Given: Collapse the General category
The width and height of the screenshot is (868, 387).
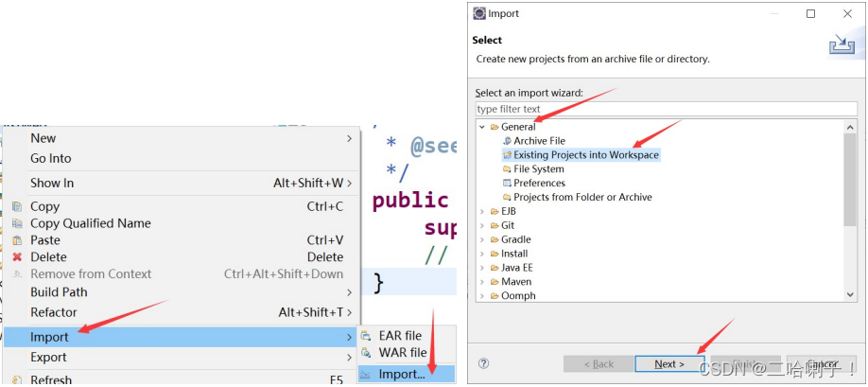Looking at the screenshot, I should point(482,127).
